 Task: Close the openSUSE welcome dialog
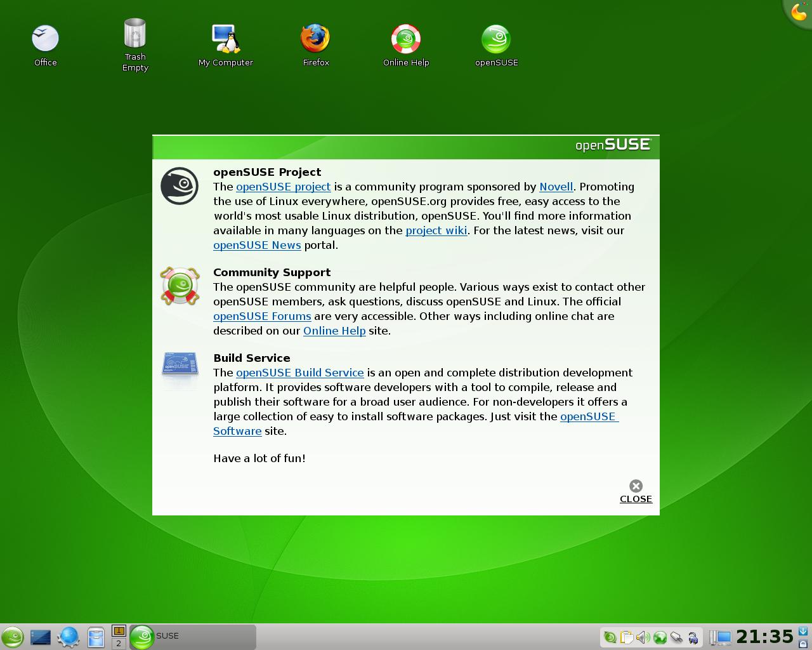(x=636, y=491)
